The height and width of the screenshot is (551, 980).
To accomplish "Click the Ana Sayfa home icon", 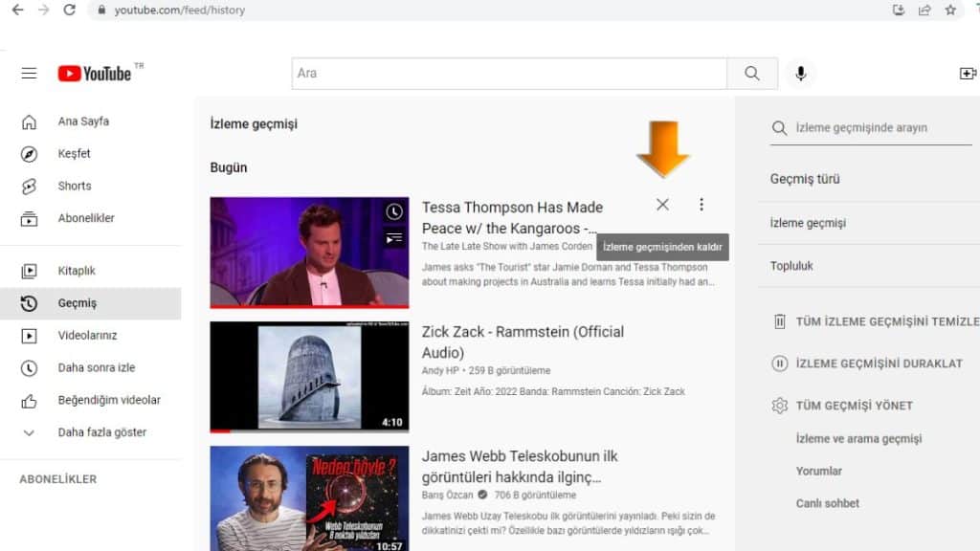I will pyautogui.click(x=29, y=121).
